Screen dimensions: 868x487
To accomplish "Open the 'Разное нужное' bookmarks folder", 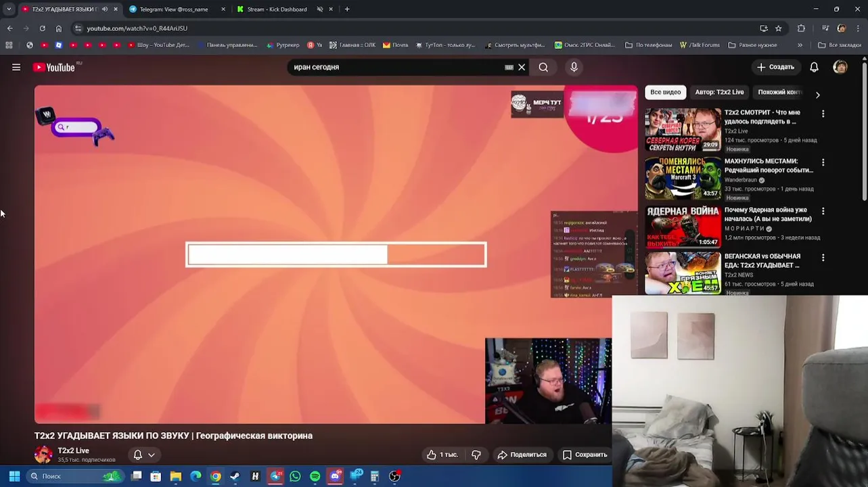I will 752,45.
